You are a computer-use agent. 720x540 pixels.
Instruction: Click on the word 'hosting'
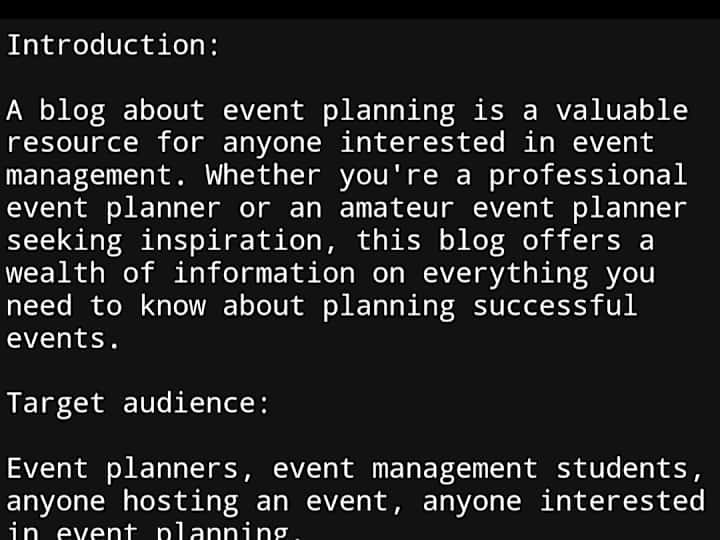click(x=181, y=502)
